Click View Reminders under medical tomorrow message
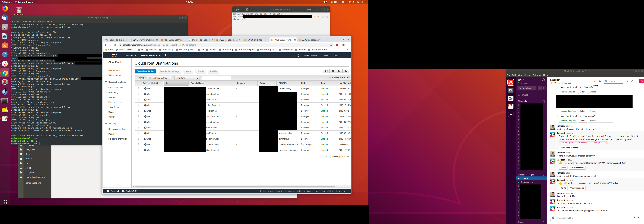This screenshot has height=224, width=644. (x=577, y=168)
